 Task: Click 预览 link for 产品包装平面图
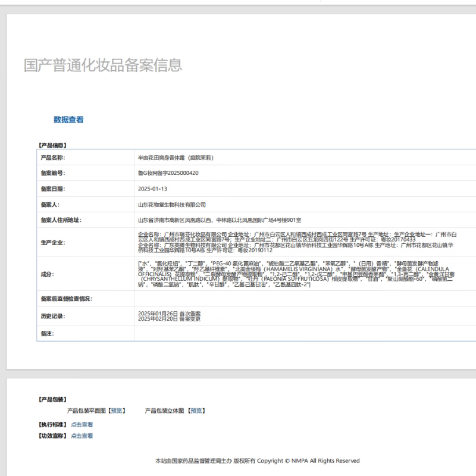point(117,411)
